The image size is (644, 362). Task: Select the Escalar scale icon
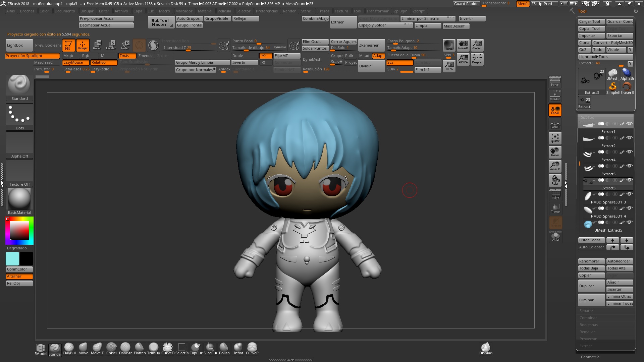click(x=111, y=45)
